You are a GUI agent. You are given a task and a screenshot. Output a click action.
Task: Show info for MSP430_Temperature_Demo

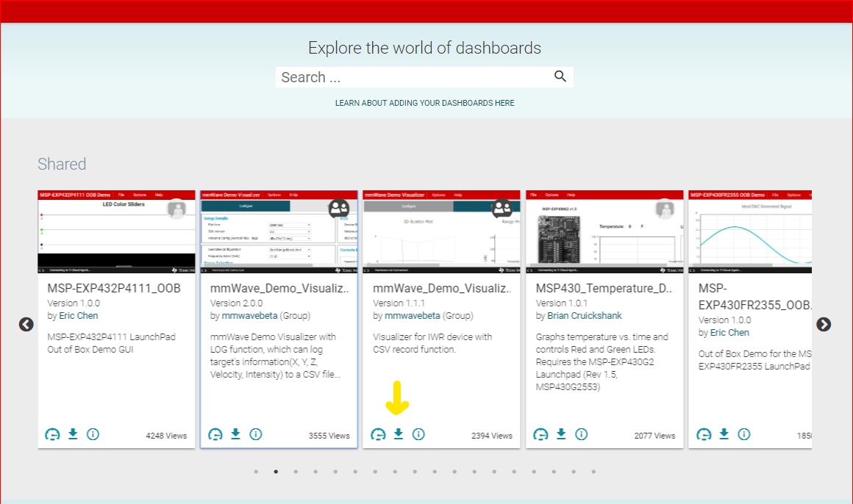coord(582,434)
